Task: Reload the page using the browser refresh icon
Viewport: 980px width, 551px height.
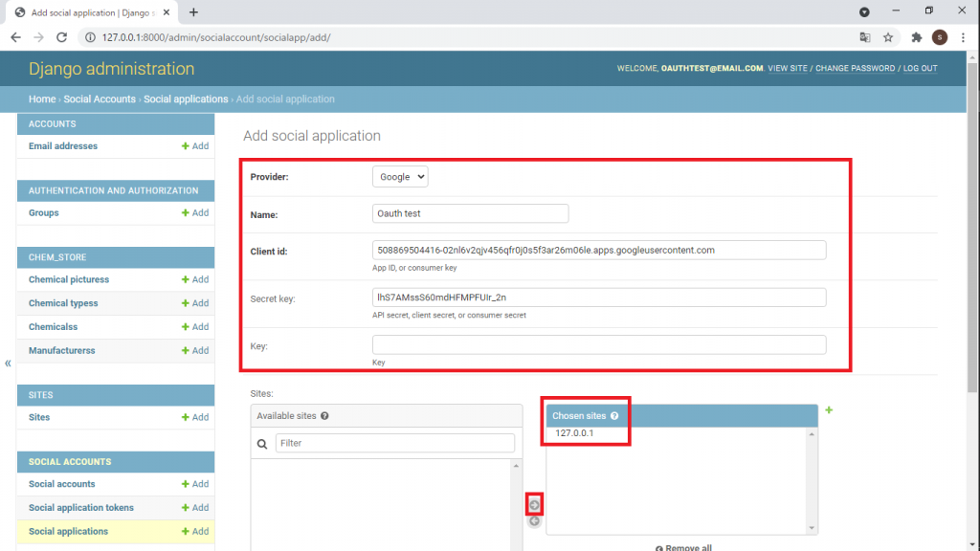Action: (62, 37)
